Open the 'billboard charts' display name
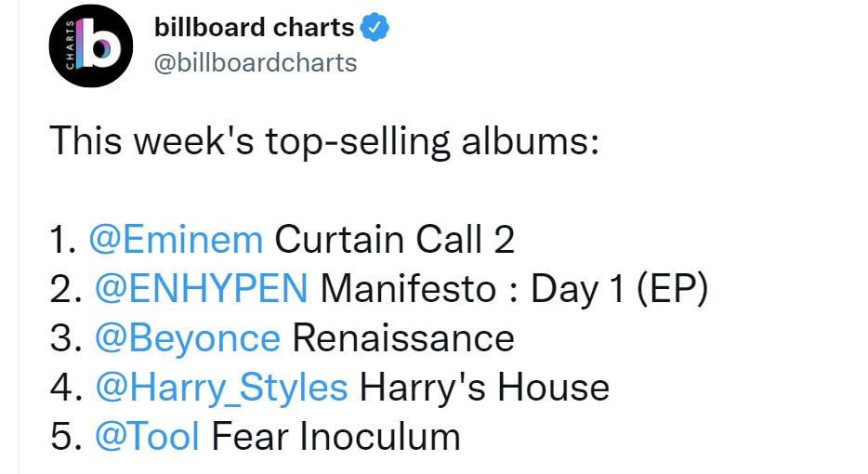 254,27
